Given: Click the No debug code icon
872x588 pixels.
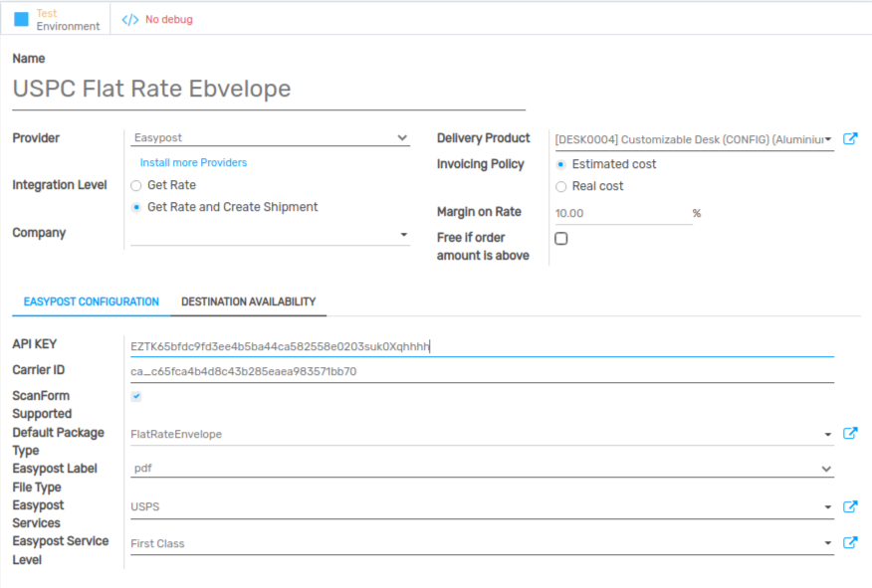Looking at the screenshot, I should (x=130, y=20).
